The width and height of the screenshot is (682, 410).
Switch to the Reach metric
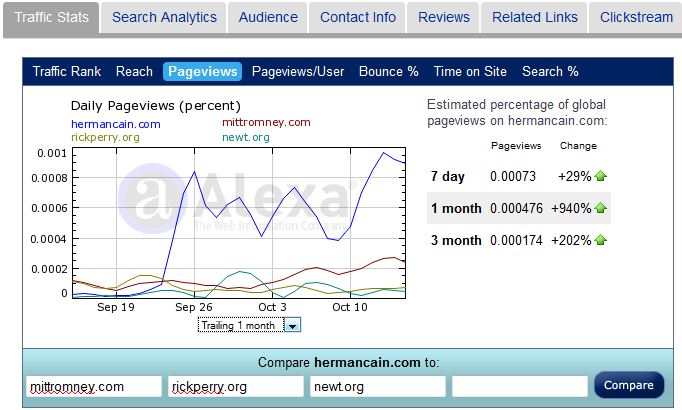tap(134, 71)
